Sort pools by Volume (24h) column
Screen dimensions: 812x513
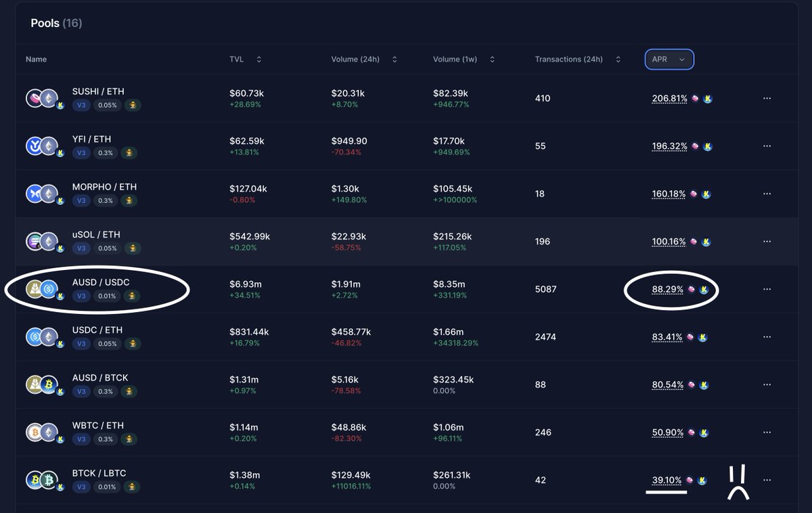[x=364, y=60]
